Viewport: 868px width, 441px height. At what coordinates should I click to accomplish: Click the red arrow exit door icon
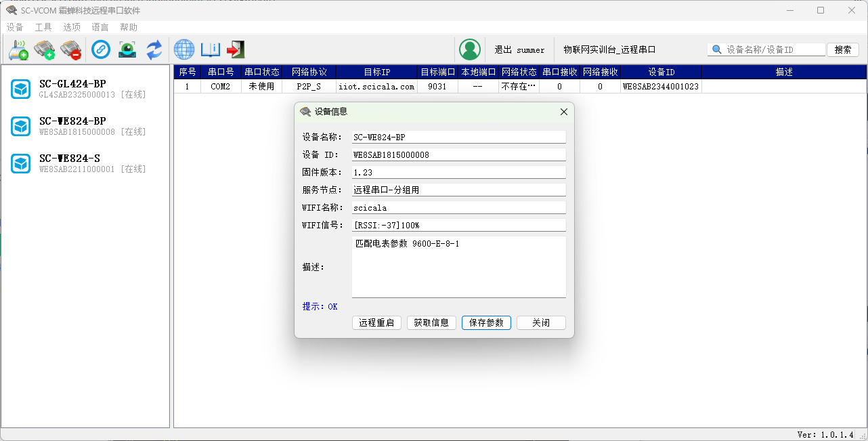tap(235, 49)
